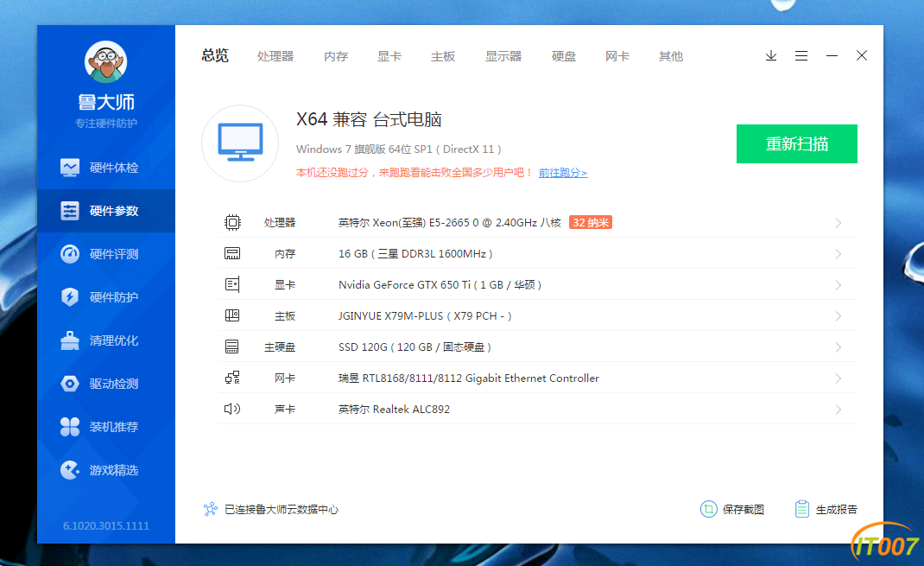
Task: Click the Nvidia GeForce GTX 650 Ti text
Action: 440,285
